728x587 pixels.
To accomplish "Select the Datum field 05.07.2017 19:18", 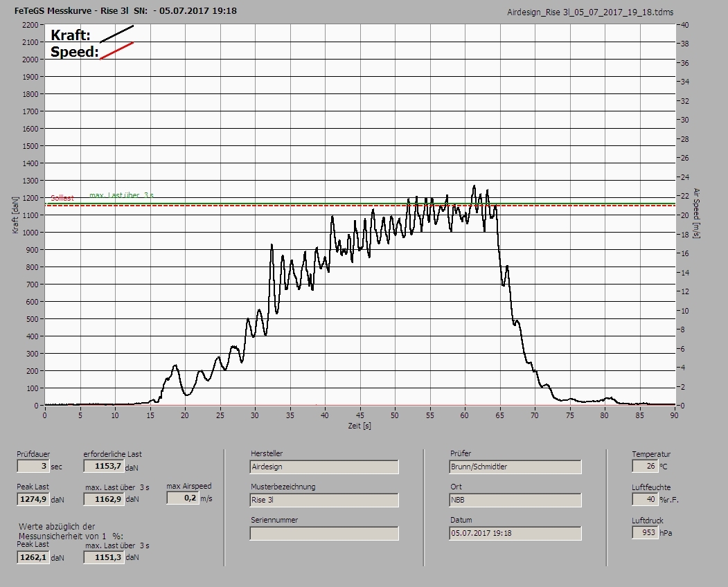I will pos(515,534).
